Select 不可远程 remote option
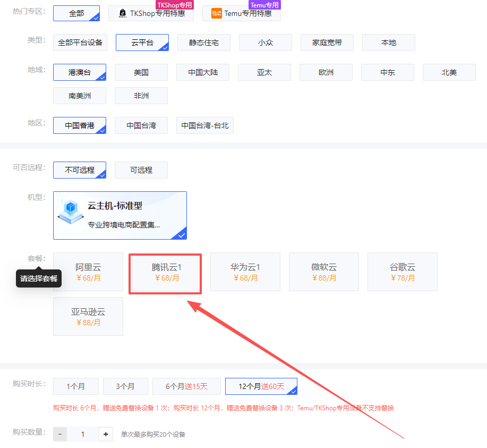Screen dimensions: 487x448 (80, 170)
